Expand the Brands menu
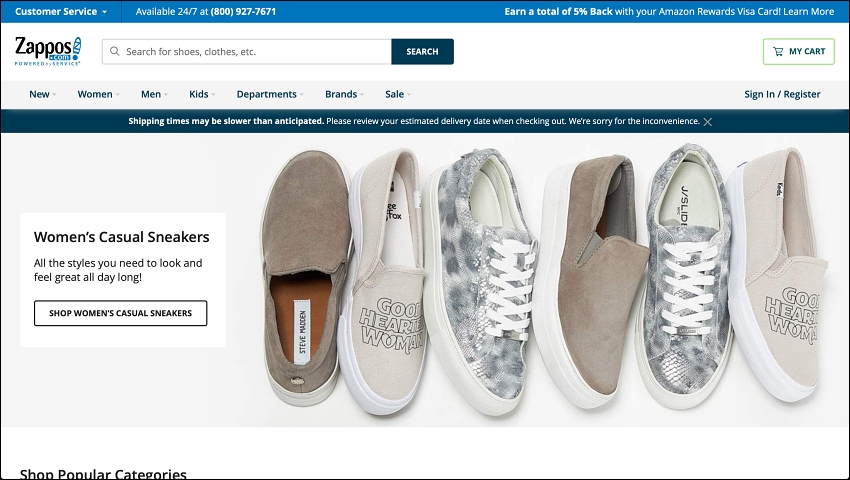 click(344, 94)
